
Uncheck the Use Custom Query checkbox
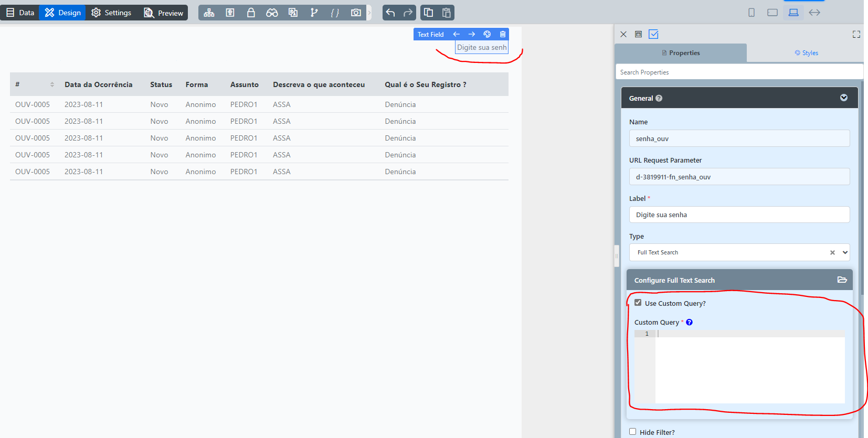pyautogui.click(x=638, y=303)
